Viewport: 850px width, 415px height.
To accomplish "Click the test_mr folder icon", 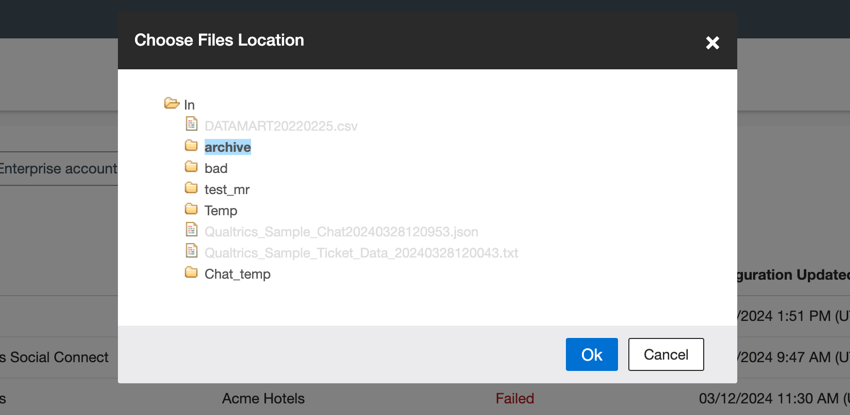I will (191, 188).
